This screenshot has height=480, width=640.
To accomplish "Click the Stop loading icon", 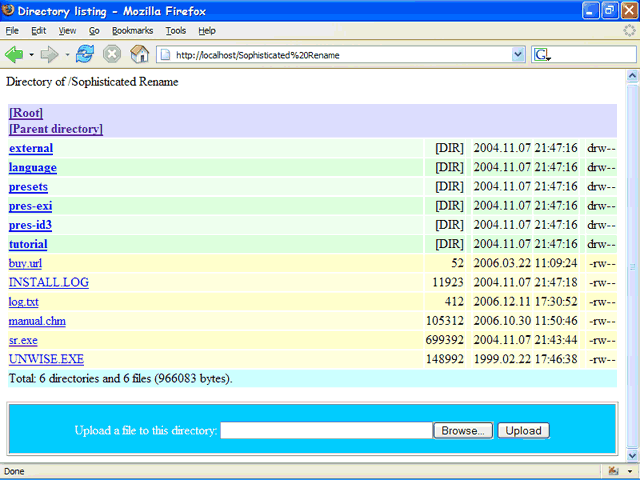I will click(112, 54).
